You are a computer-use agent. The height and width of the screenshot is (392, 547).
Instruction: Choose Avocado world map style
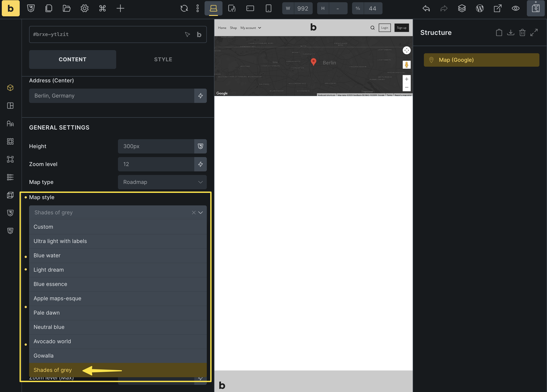pos(118,341)
